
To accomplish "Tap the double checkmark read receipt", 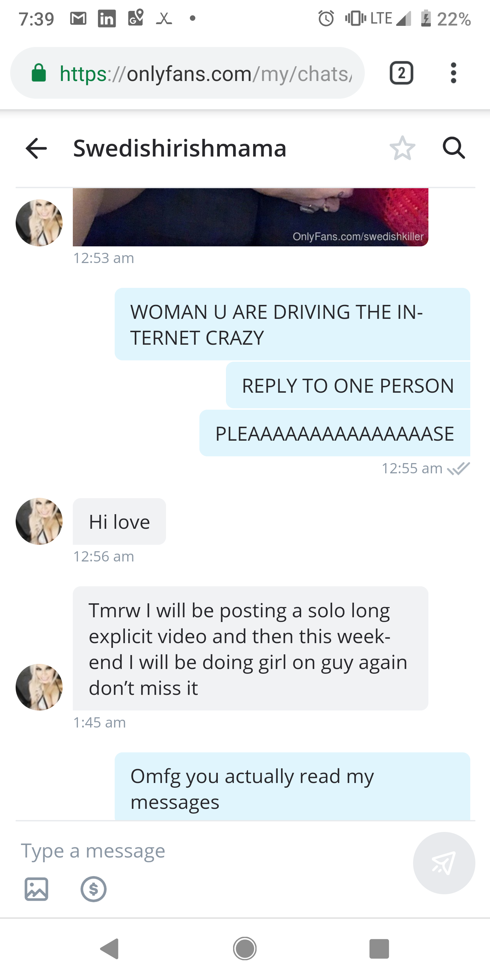I will click(x=459, y=468).
